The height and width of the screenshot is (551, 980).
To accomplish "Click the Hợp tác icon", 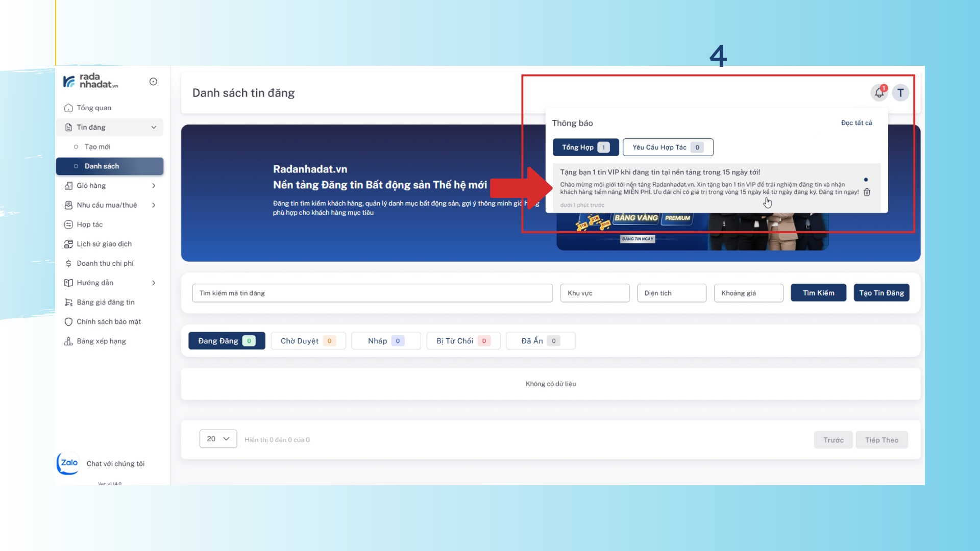I will [x=68, y=224].
